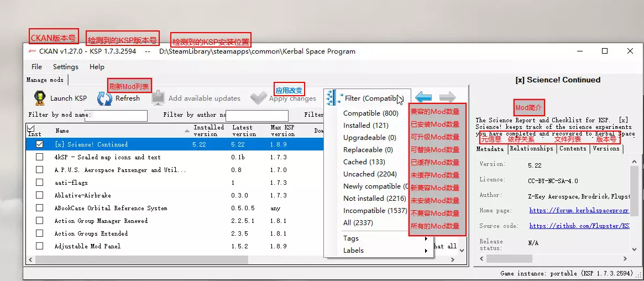Open the forum.kerbalspaceprogram home page link
The image size is (644, 281).
(579, 210)
